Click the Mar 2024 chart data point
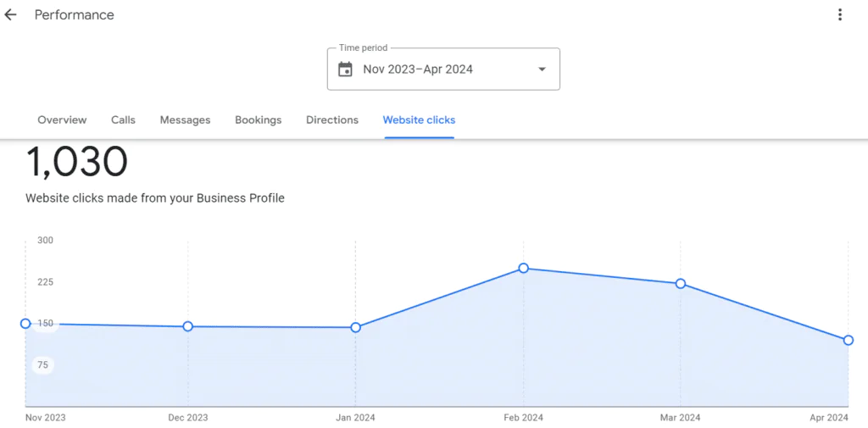 click(681, 284)
